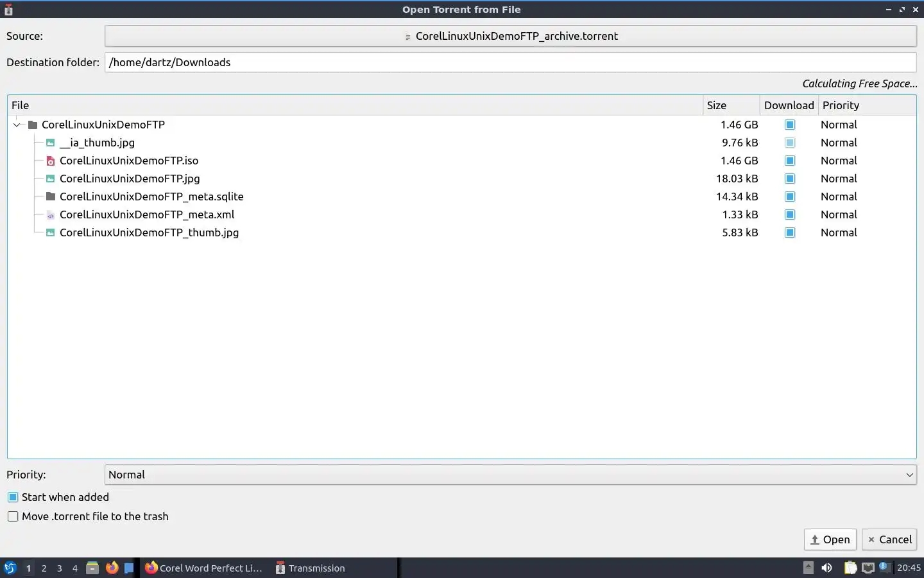The width and height of the screenshot is (924, 578).
Task: Click the Cancel button
Action: (x=889, y=539)
